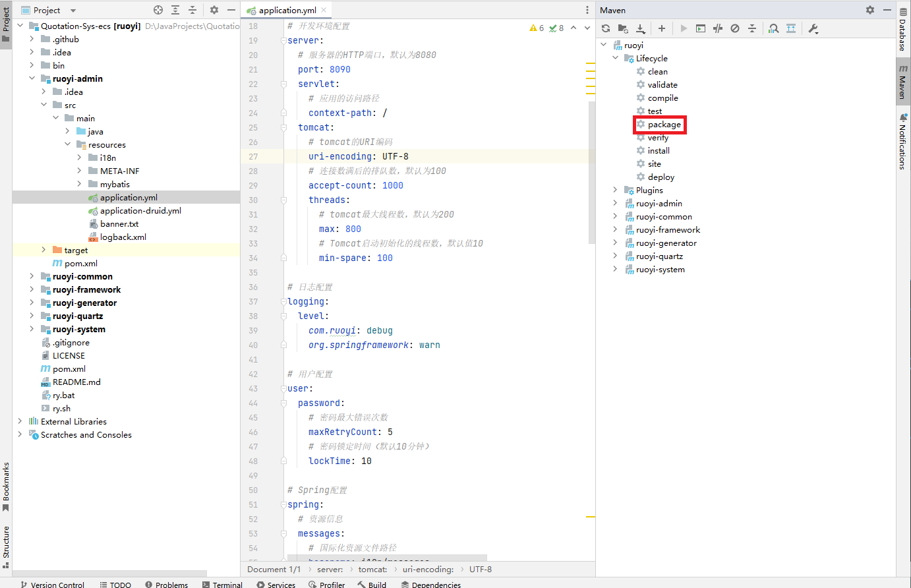The height and width of the screenshot is (588, 911).
Task: Toggle offline mode in Maven toolbar
Action: click(x=718, y=28)
